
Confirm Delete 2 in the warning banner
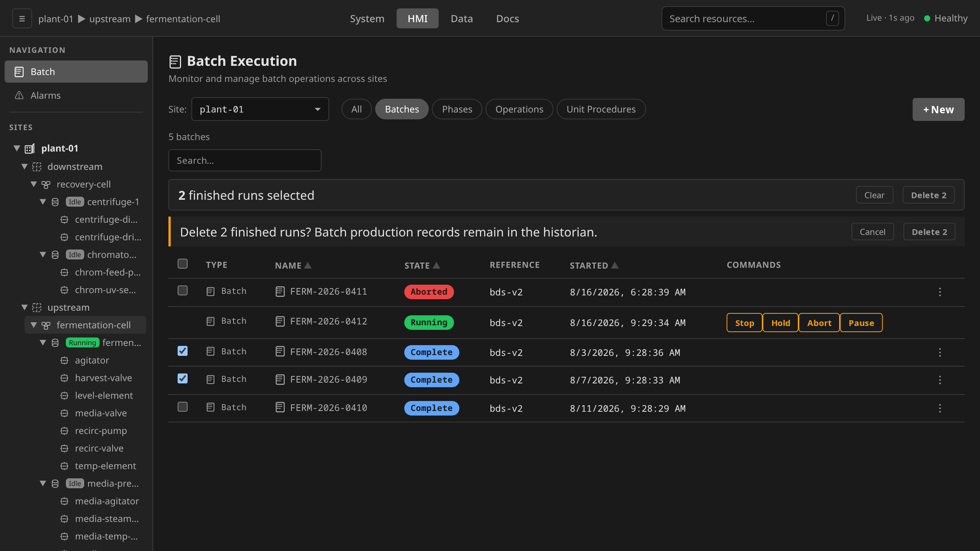coord(929,232)
